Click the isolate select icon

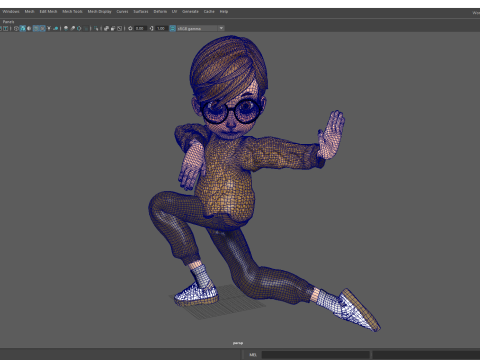96,29
